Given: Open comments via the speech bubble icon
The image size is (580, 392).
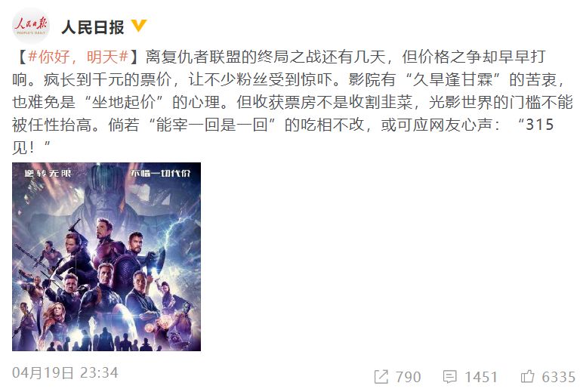Looking at the screenshot, I should 450,377.
